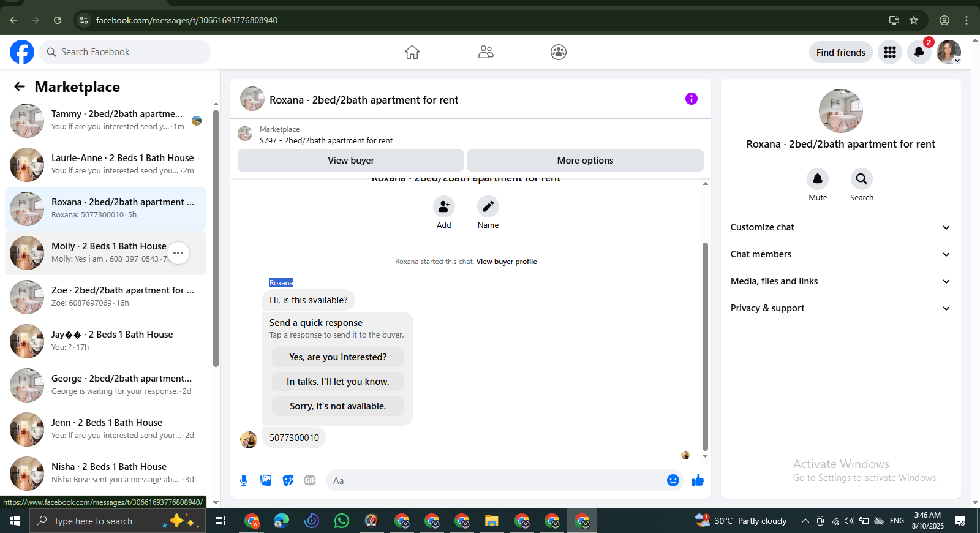Open File Explorer from the taskbar

[492, 521]
